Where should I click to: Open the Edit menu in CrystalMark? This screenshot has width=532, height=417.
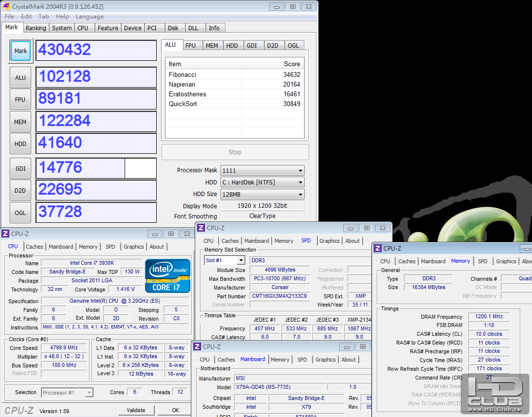pos(26,16)
